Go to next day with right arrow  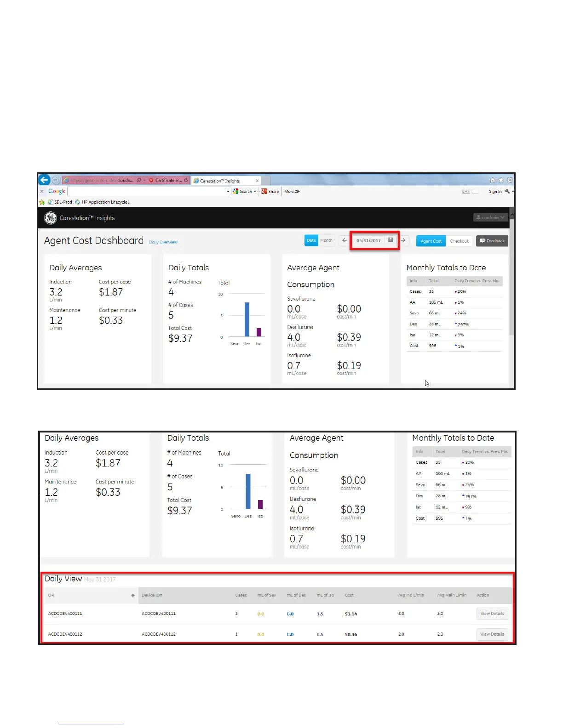tap(403, 240)
